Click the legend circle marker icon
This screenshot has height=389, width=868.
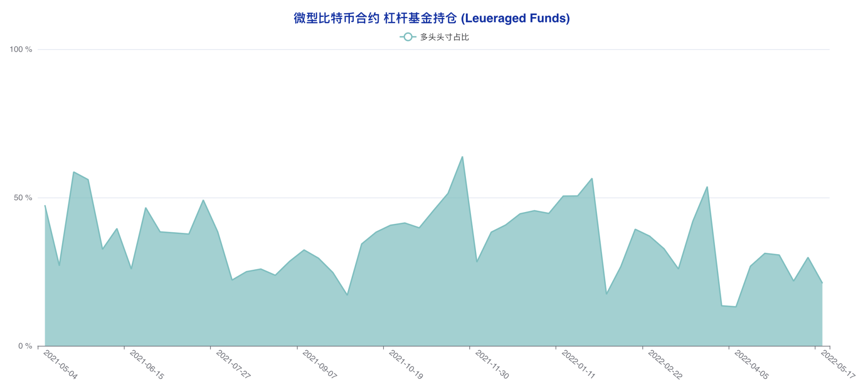coord(407,37)
